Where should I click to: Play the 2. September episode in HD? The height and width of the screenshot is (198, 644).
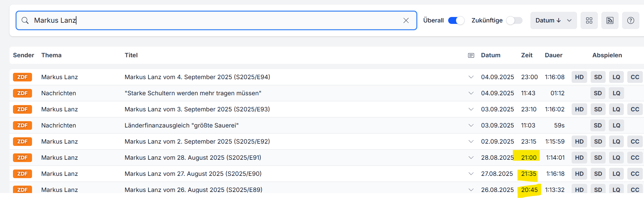pos(579,142)
